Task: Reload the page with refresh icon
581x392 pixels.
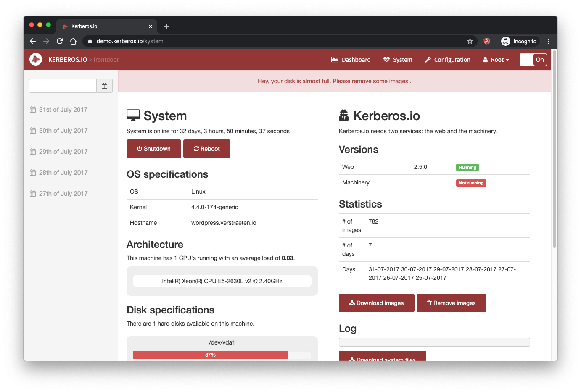Action: pyautogui.click(x=60, y=41)
